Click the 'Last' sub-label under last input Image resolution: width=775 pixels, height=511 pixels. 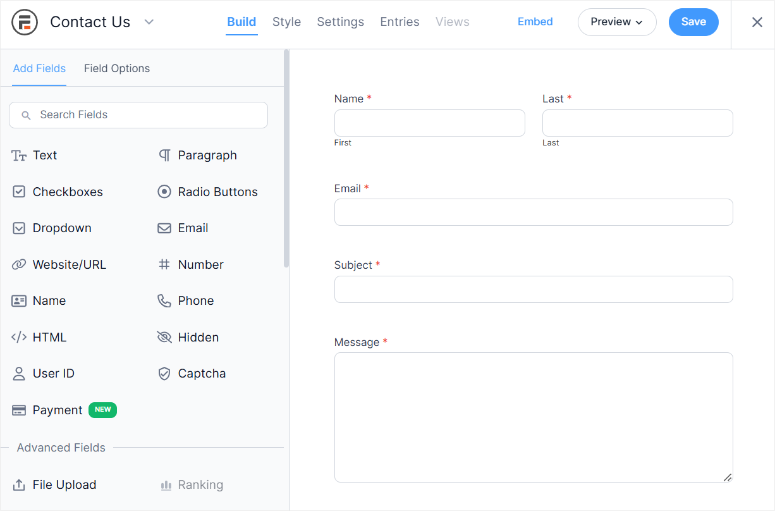(x=551, y=143)
